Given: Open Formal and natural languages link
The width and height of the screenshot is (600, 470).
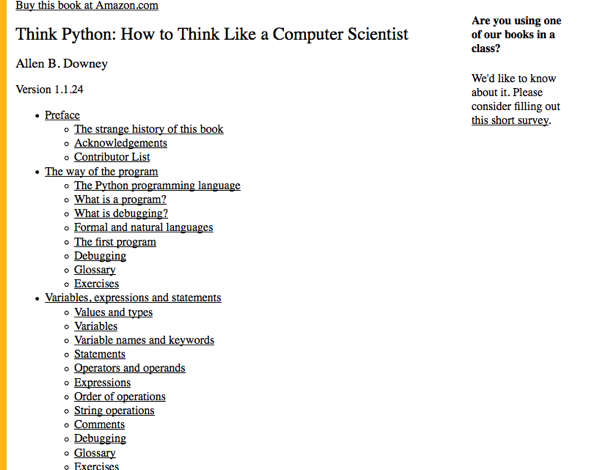Looking at the screenshot, I should pyautogui.click(x=143, y=227).
